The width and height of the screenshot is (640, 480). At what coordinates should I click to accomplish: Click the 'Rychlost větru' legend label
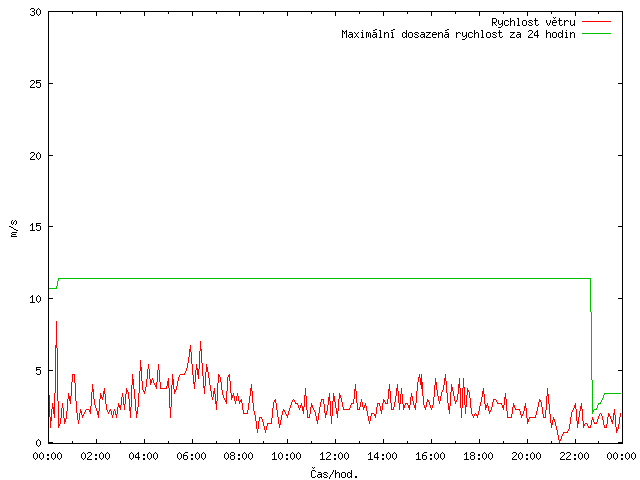coord(533,22)
